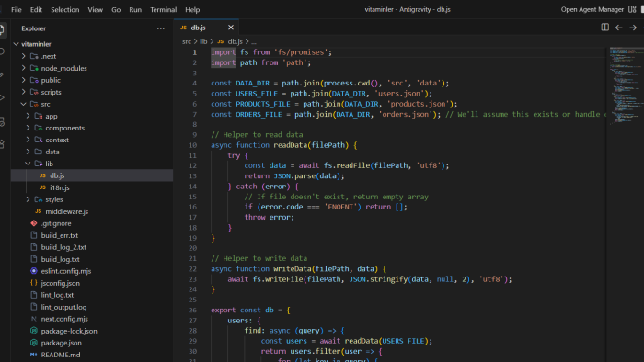Image resolution: width=644 pixels, height=362 pixels.
Task: Open the Edit menu
Action: coord(36,9)
